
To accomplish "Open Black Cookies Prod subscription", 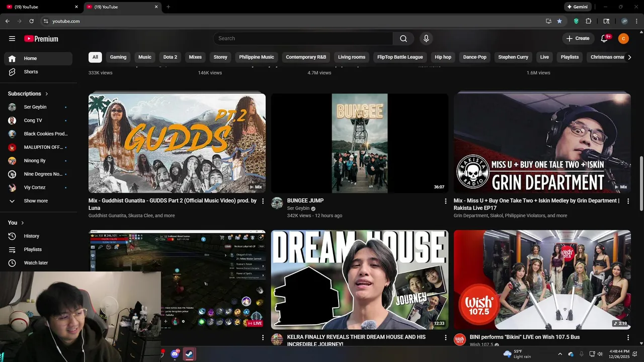I will pos(38,134).
